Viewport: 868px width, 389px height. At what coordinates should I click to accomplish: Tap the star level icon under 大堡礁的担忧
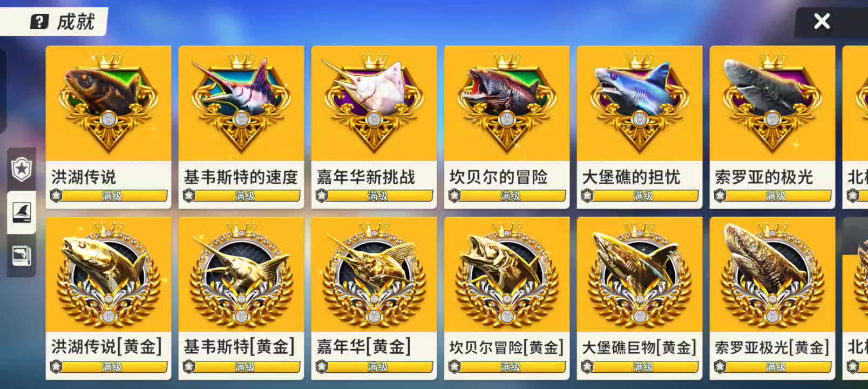587,196
